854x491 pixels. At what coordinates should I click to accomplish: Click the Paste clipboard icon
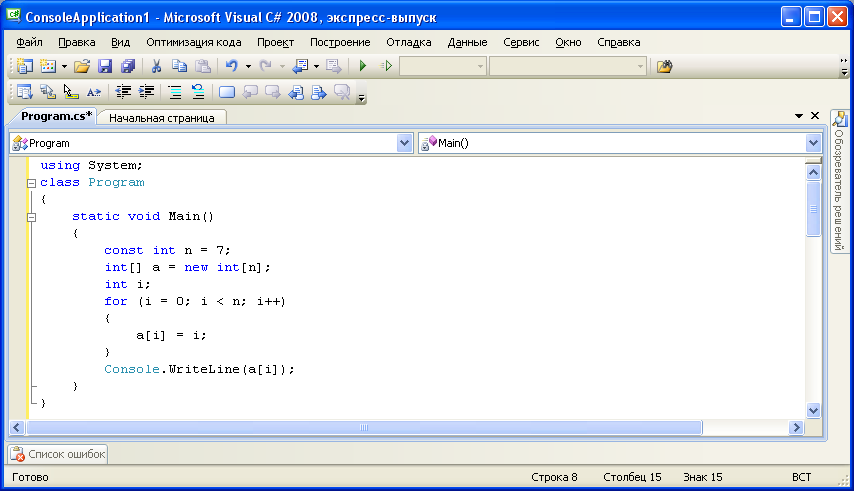pyautogui.click(x=203, y=66)
